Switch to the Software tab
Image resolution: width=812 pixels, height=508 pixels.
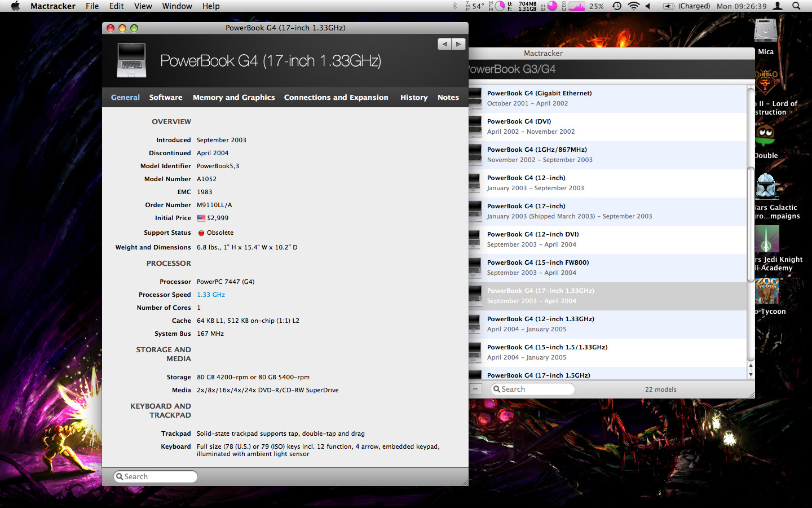click(166, 97)
